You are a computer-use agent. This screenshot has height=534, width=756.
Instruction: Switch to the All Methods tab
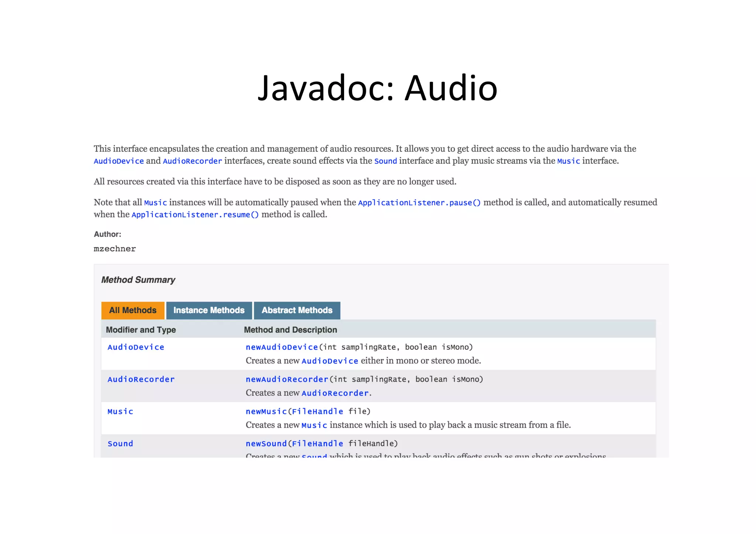coord(133,310)
